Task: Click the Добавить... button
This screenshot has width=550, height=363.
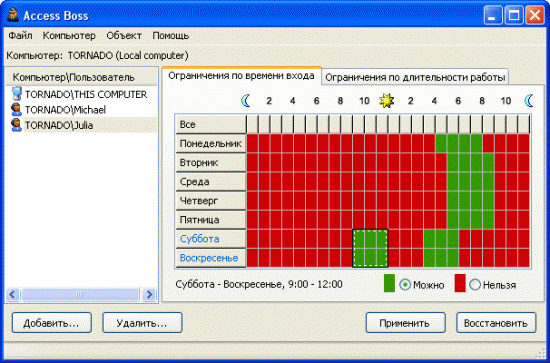Action: coord(52,323)
